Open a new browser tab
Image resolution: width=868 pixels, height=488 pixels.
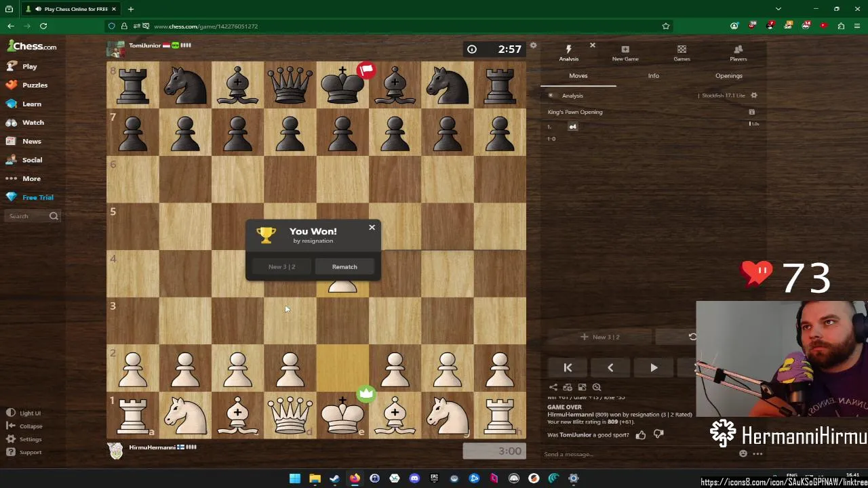click(x=131, y=9)
